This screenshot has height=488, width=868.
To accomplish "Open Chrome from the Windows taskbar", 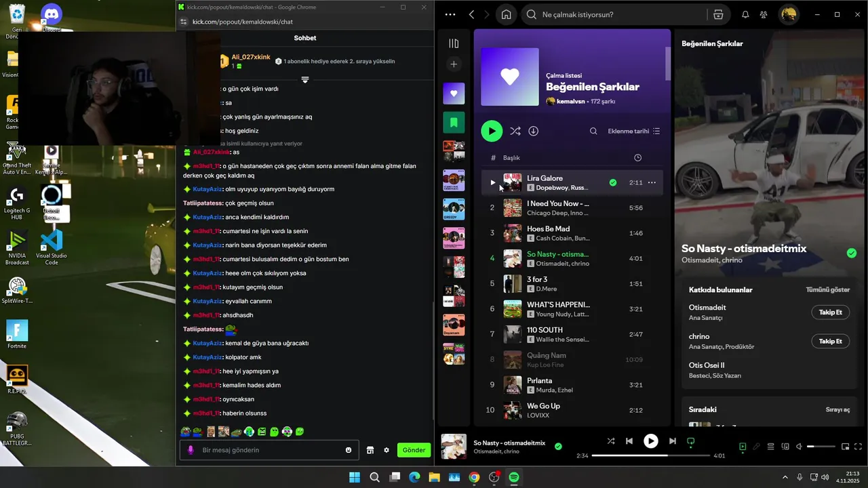I will (474, 477).
